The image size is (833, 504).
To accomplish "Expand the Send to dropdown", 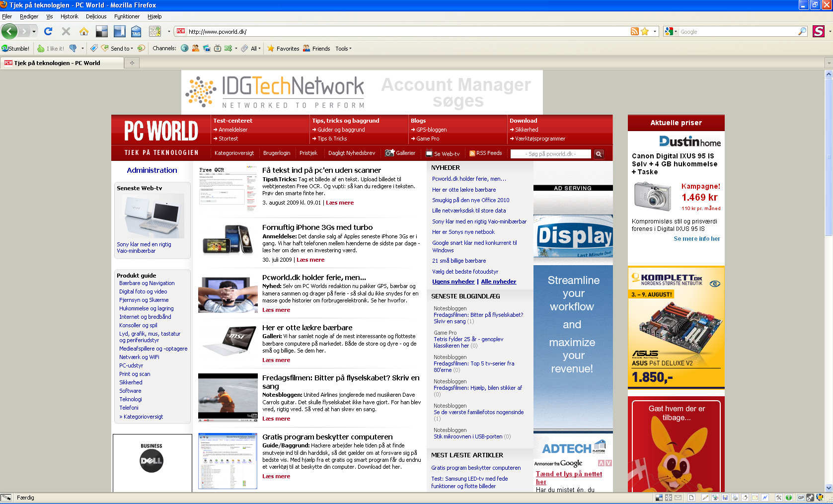I will pyautogui.click(x=121, y=48).
